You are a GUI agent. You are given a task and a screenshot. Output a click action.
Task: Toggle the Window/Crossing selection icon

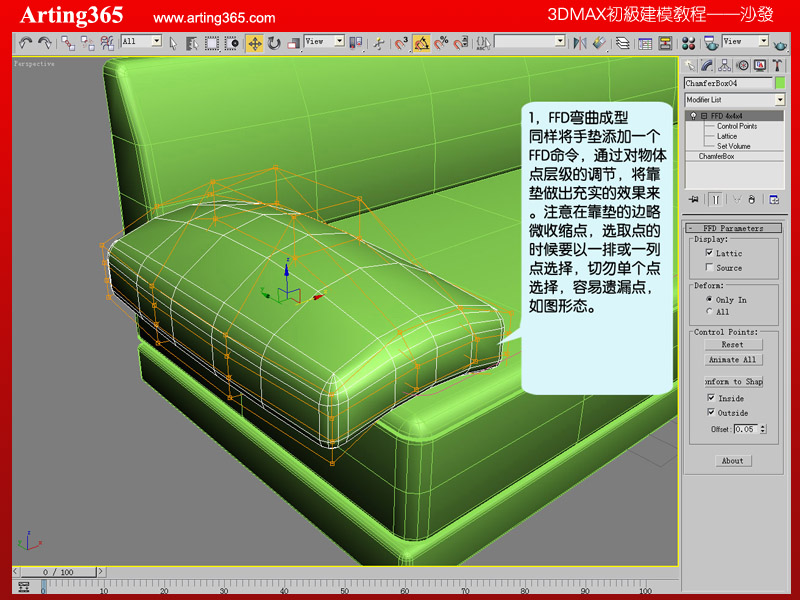click(232, 43)
